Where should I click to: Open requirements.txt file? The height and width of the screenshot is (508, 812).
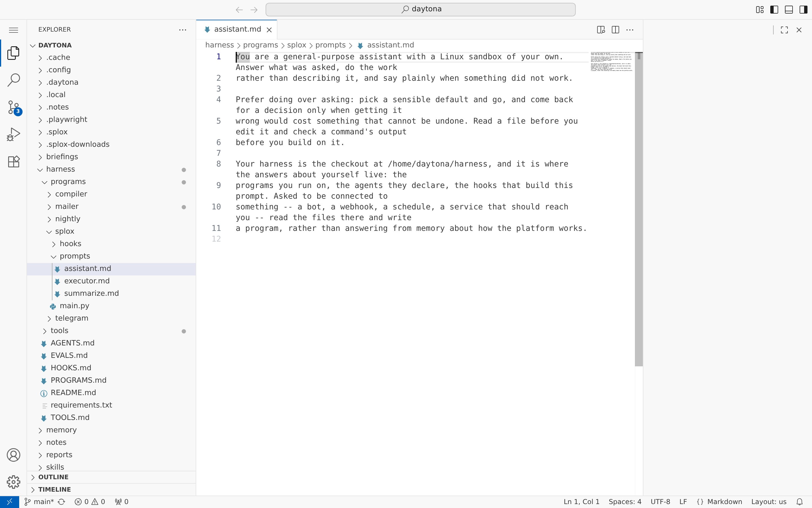coord(111,406)
